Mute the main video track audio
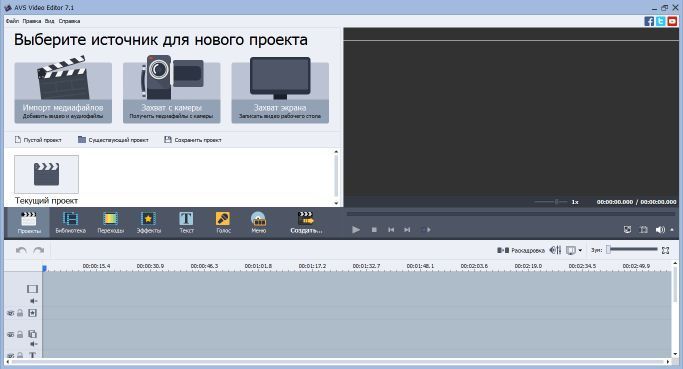Screen dimensions: 683x369 (34, 301)
